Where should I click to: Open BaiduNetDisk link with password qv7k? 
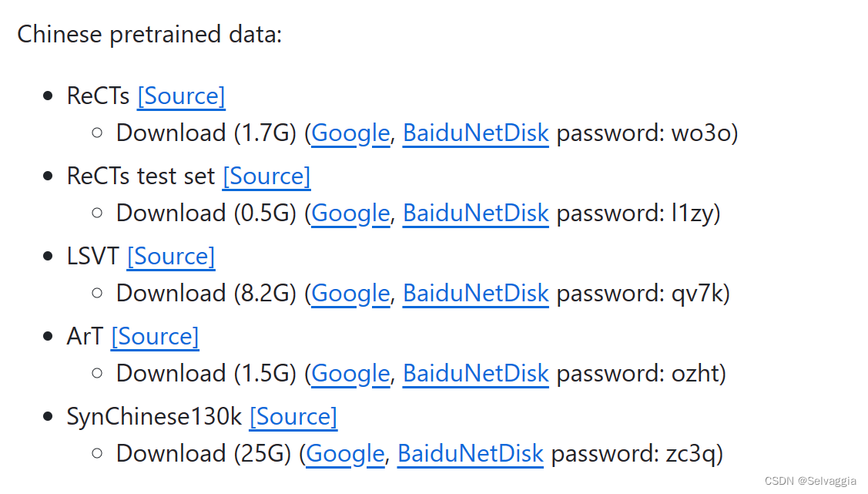click(x=475, y=294)
